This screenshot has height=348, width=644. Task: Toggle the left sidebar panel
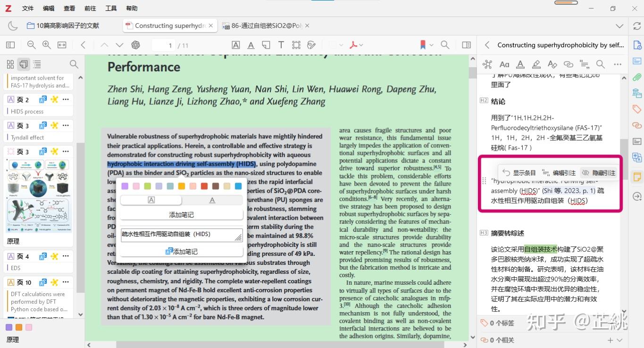click(10, 44)
